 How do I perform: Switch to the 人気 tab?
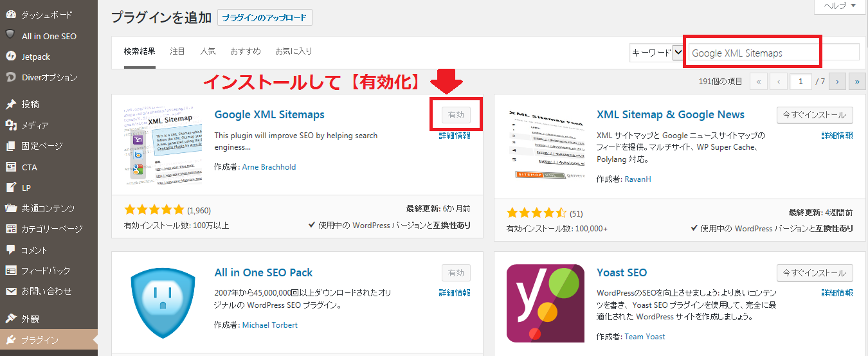coord(208,51)
